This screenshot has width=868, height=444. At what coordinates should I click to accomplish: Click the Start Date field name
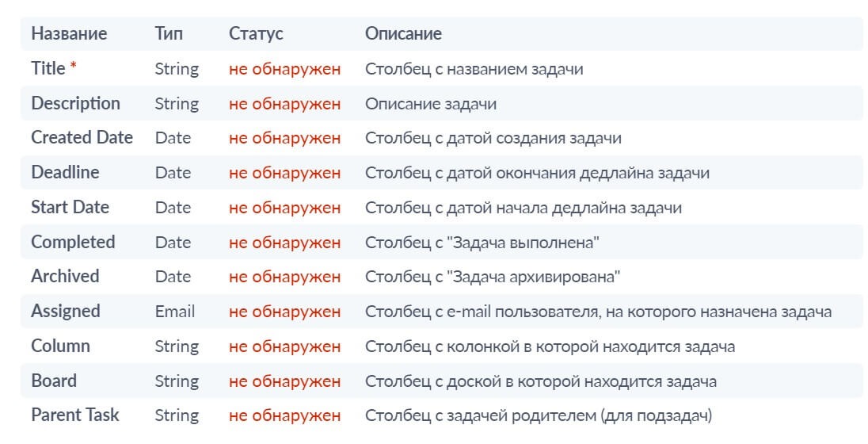tap(70, 207)
